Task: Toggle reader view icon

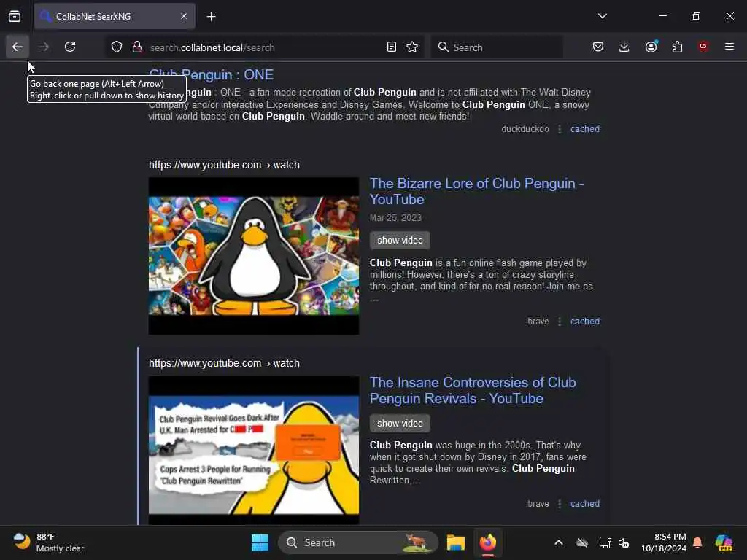Action: tap(392, 47)
